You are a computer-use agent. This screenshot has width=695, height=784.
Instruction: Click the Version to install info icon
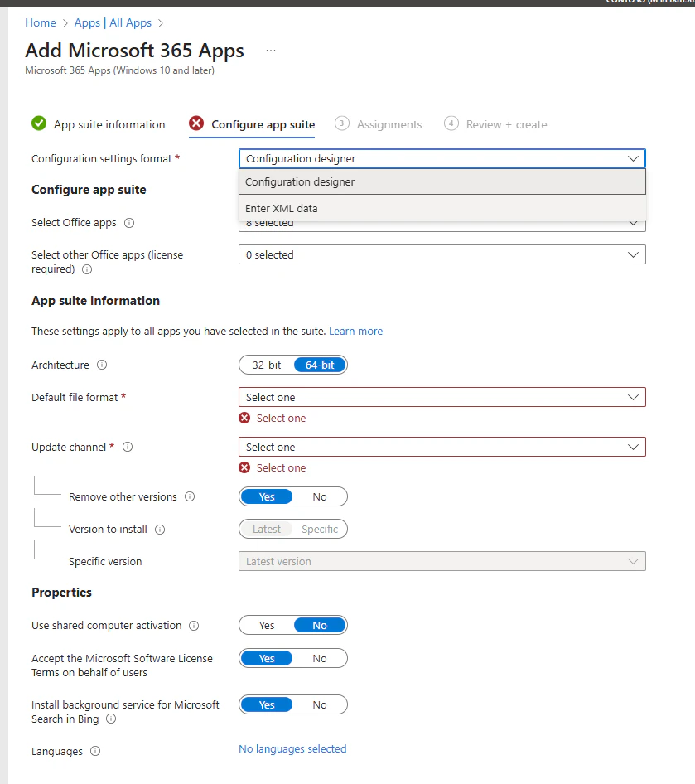(160, 530)
